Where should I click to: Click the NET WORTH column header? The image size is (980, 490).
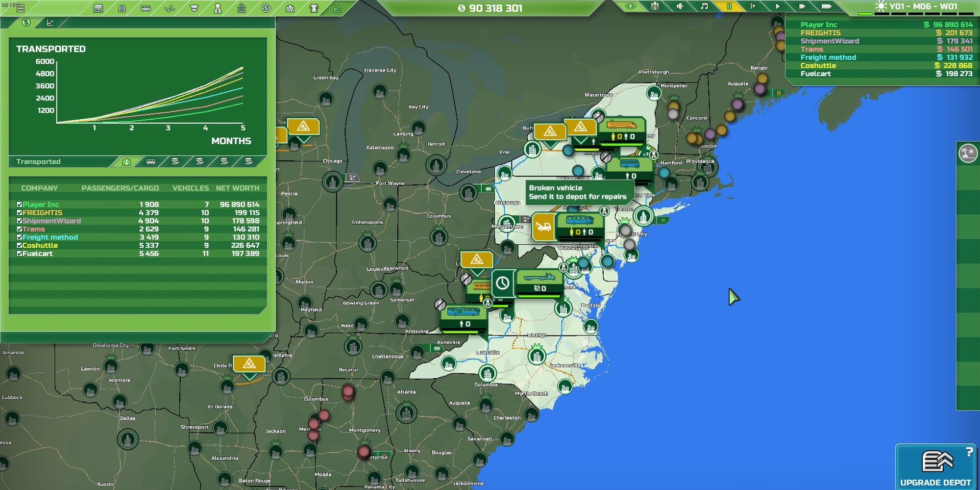[238, 188]
